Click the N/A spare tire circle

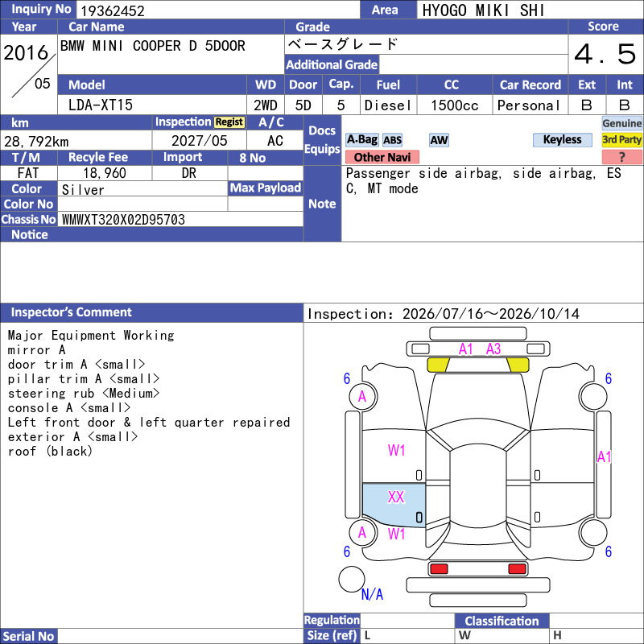352,579
